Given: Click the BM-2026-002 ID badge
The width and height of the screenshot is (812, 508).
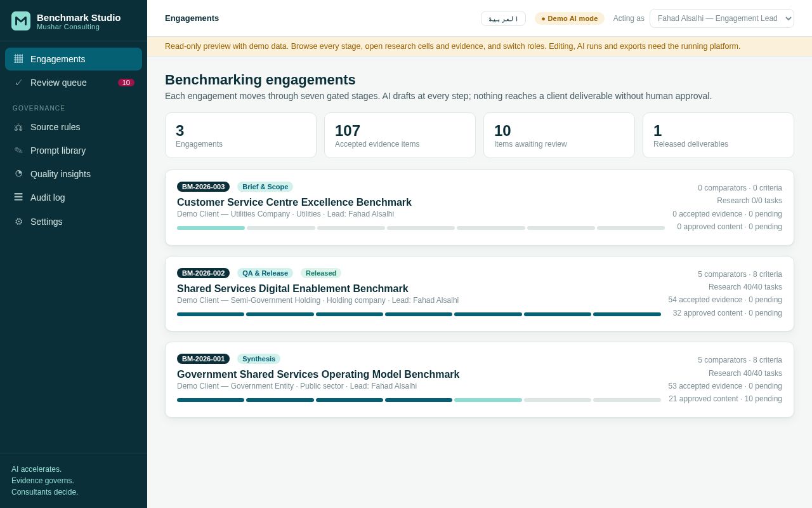Looking at the screenshot, I should pyautogui.click(x=203, y=273).
